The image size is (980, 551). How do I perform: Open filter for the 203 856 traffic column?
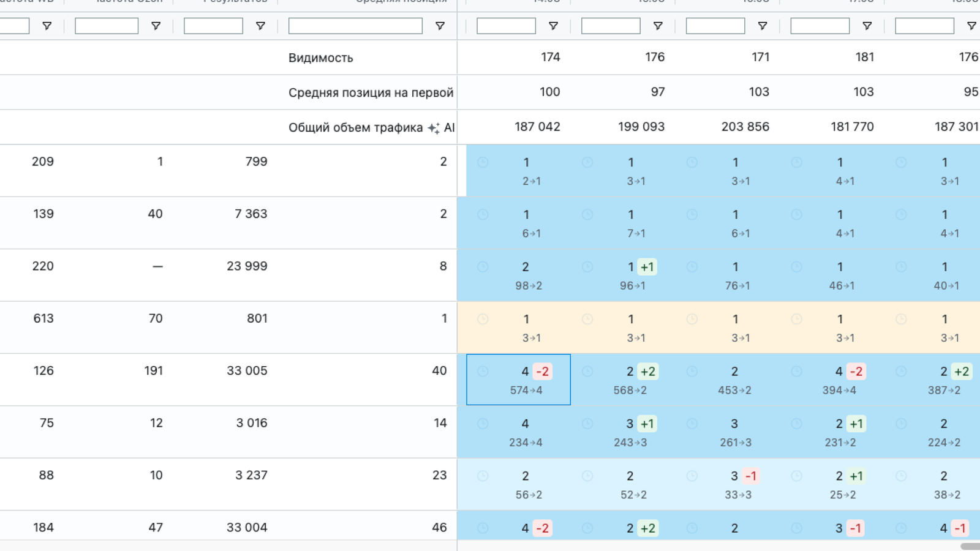tap(763, 26)
